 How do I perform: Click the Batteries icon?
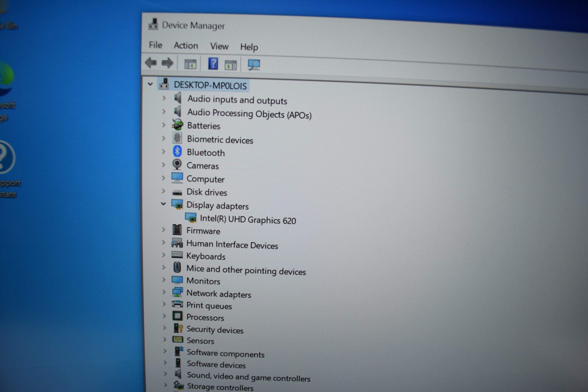[178, 124]
